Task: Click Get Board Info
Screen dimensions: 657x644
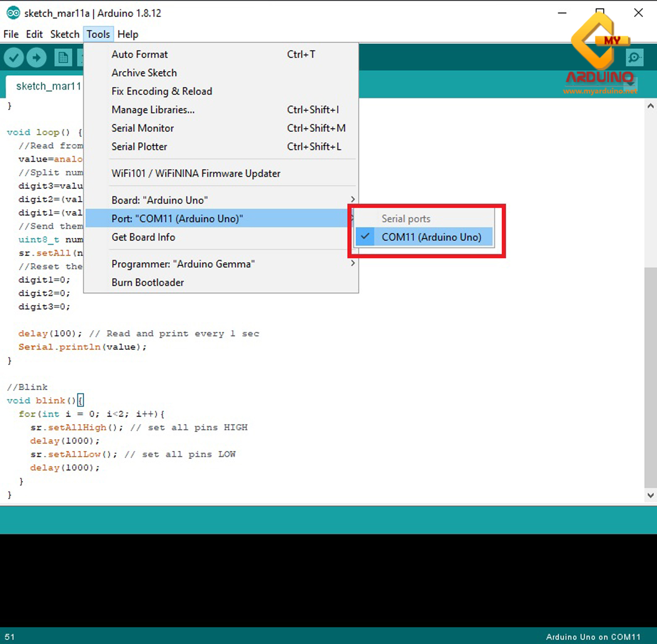Action: [143, 237]
